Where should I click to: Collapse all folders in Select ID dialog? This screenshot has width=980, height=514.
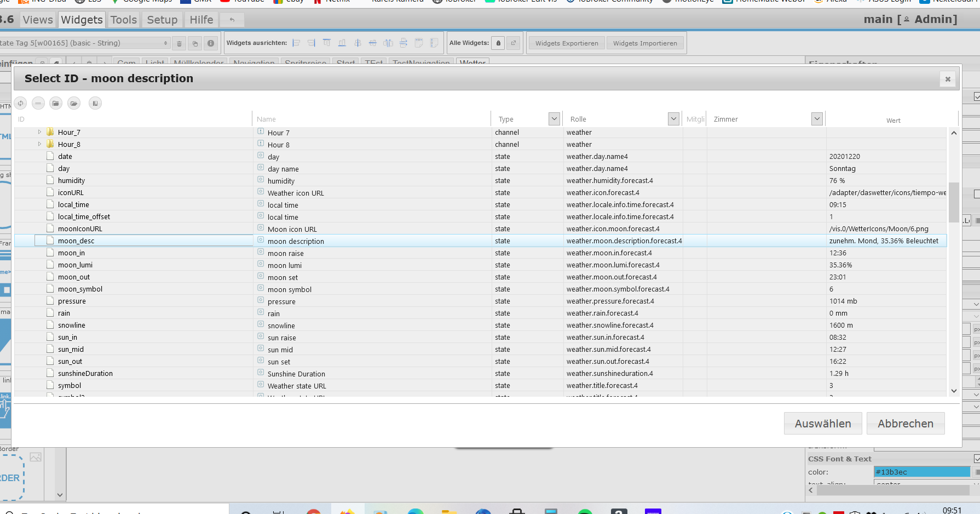click(56, 103)
